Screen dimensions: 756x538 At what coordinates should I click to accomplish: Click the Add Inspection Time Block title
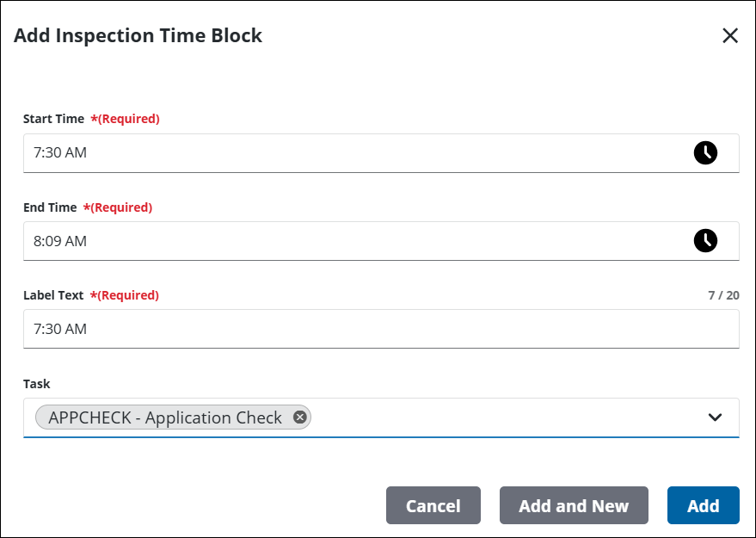coord(138,35)
